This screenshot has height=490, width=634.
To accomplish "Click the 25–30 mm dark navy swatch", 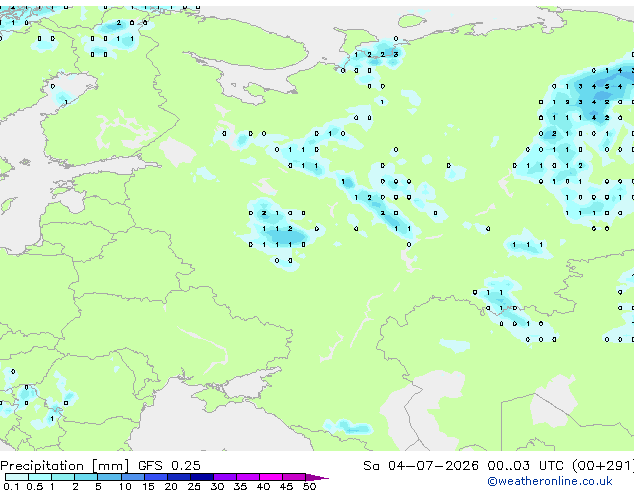I will pyautogui.click(x=201, y=477).
